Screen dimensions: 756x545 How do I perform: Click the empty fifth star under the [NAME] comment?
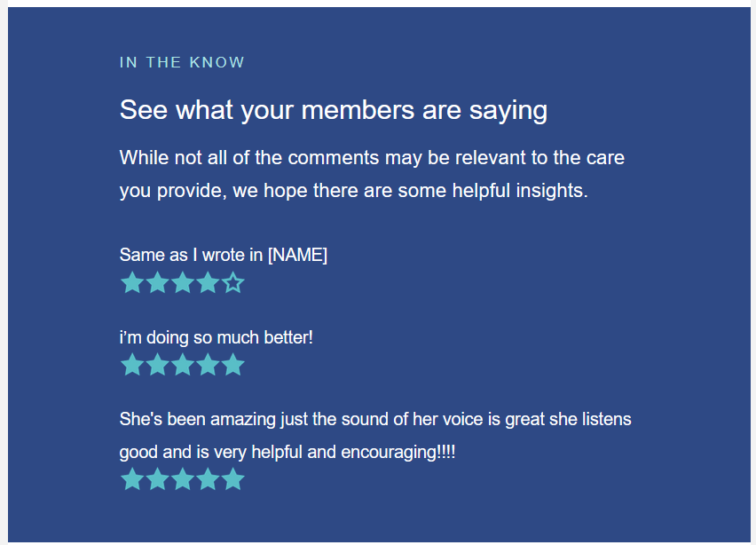pos(233,283)
